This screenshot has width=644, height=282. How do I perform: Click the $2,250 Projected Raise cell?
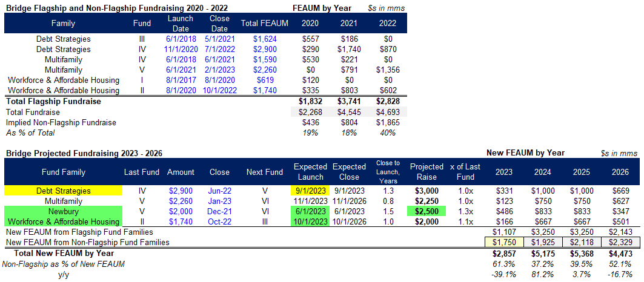tap(427, 201)
